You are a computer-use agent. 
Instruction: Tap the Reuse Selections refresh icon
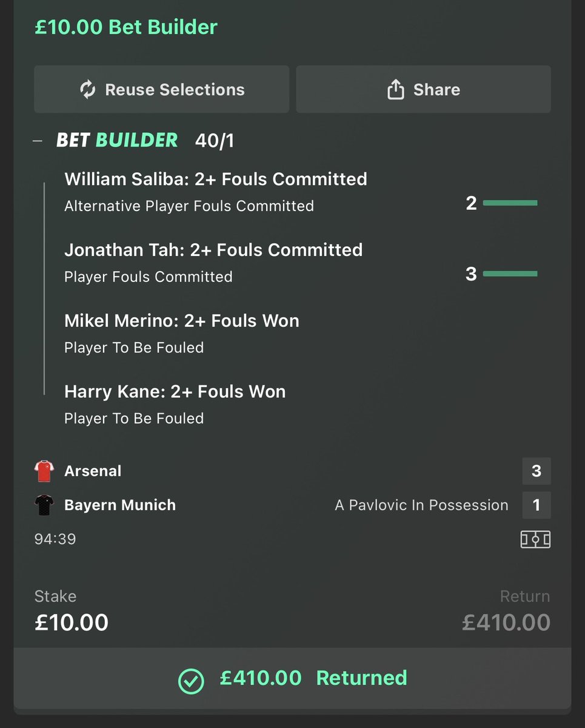click(x=88, y=90)
